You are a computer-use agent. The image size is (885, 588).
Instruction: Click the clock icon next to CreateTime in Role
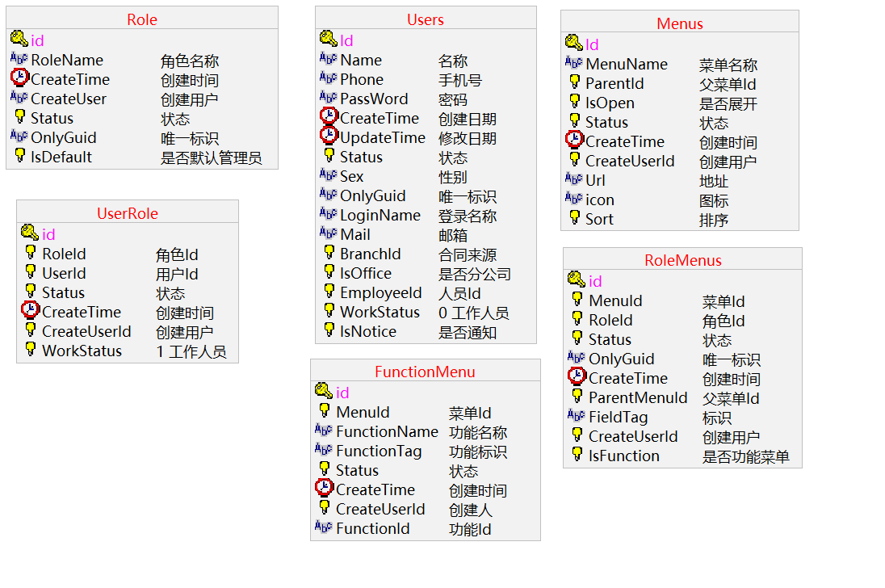(19, 78)
